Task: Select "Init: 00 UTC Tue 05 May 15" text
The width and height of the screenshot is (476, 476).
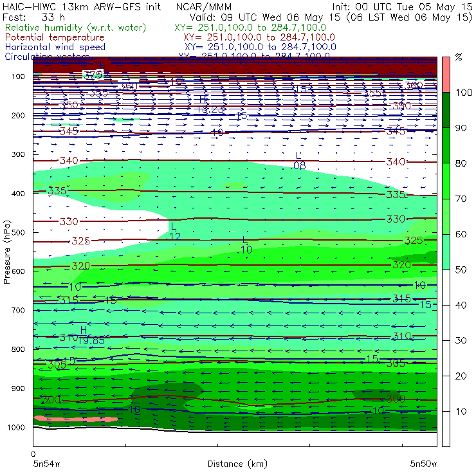Action: pos(402,6)
